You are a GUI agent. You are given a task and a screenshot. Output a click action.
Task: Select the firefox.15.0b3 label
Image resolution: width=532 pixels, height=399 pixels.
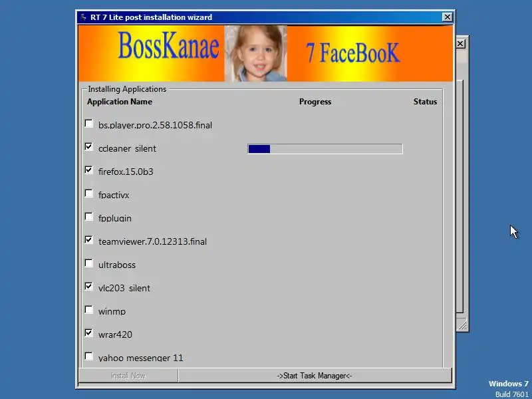pyautogui.click(x=126, y=172)
